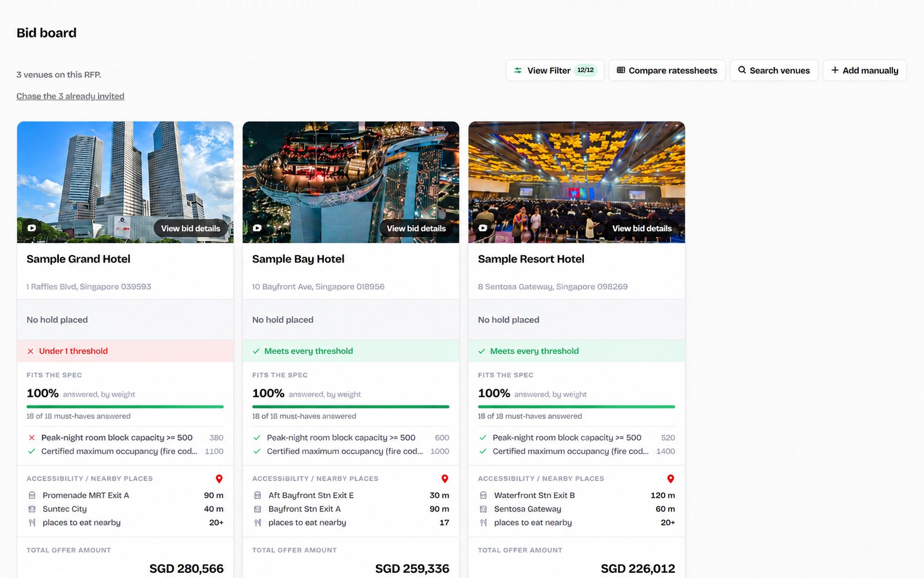Click the red X beside Grand Hotel peak-night capacity

(x=32, y=438)
